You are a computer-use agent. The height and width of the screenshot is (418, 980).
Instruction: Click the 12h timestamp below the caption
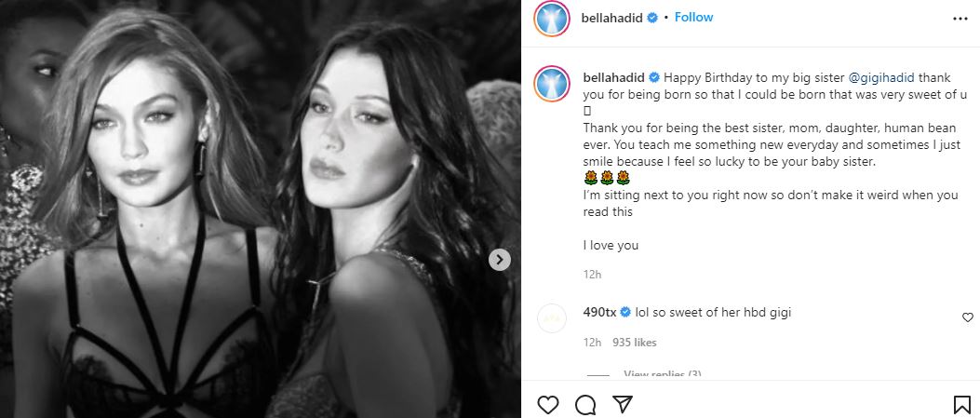point(592,275)
